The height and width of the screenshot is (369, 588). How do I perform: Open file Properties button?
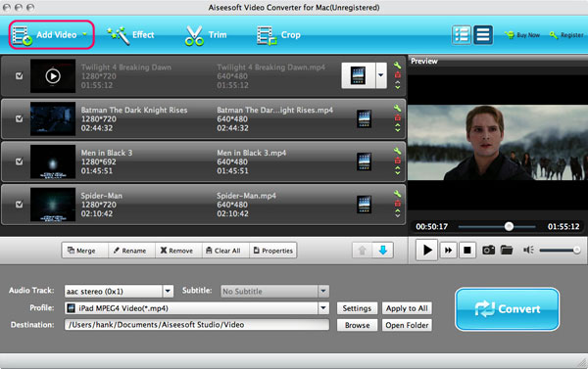click(x=273, y=251)
